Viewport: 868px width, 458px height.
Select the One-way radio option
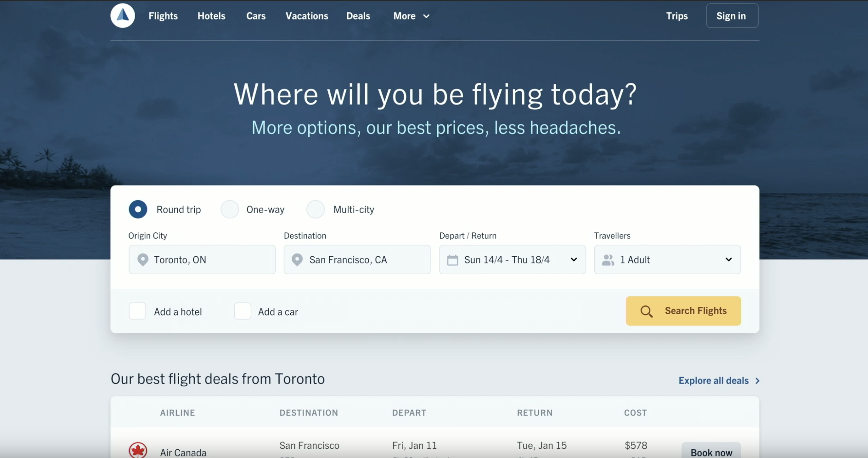pyautogui.click(x=230, y=209)
